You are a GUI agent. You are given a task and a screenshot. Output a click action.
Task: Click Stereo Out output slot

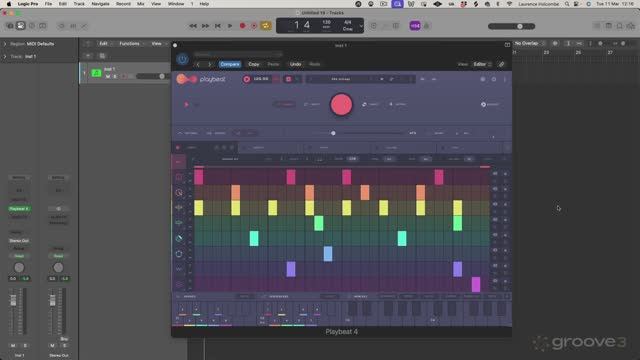19,241
